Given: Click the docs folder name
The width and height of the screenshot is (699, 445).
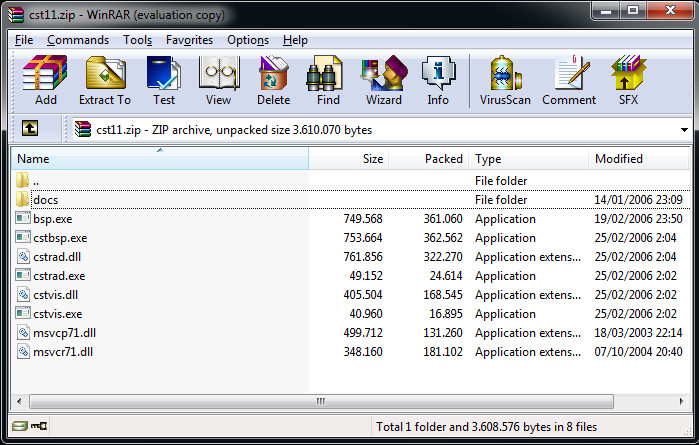Looking at the screenshot, I should 45,200.
